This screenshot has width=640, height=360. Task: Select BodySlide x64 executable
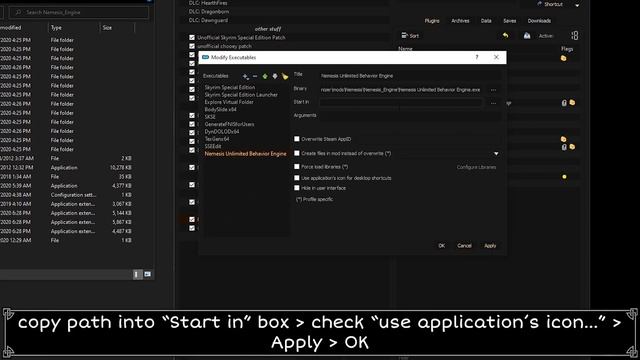tap(220, 109)
